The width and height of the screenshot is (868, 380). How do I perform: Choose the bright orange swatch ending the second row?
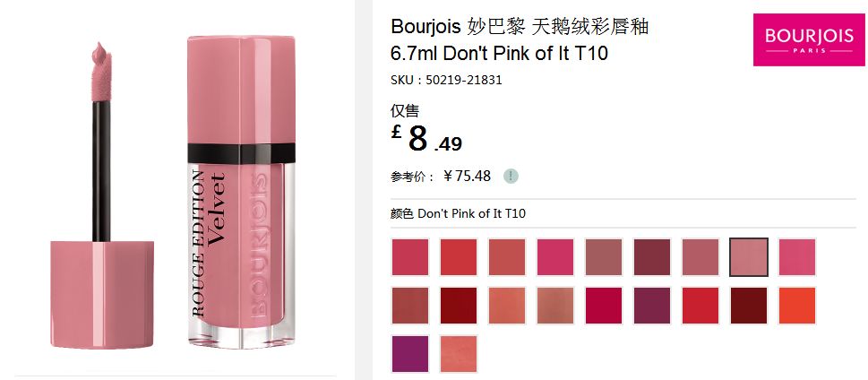pyautogui.click(x=797, y=306)
